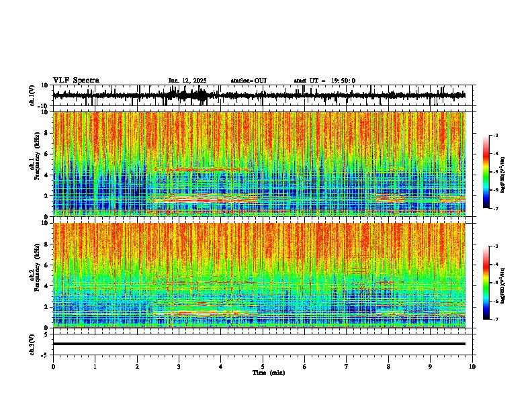Screen dimensions: 532x411
Task: Click time axis tick label "8"
Action: [x=388, y=367]
